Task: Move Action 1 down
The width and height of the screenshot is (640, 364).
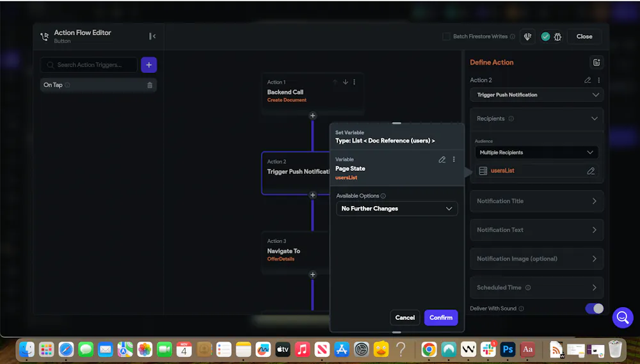Action: 346,82
